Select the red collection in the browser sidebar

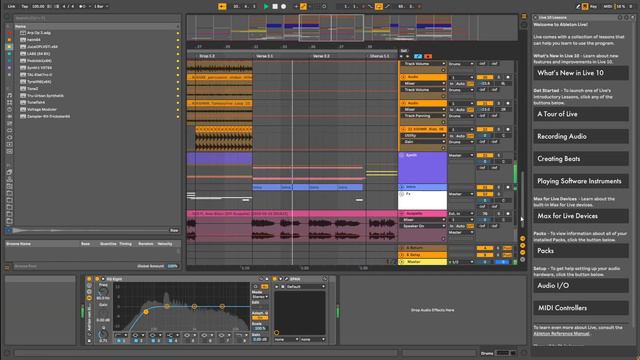click(9, 33)
